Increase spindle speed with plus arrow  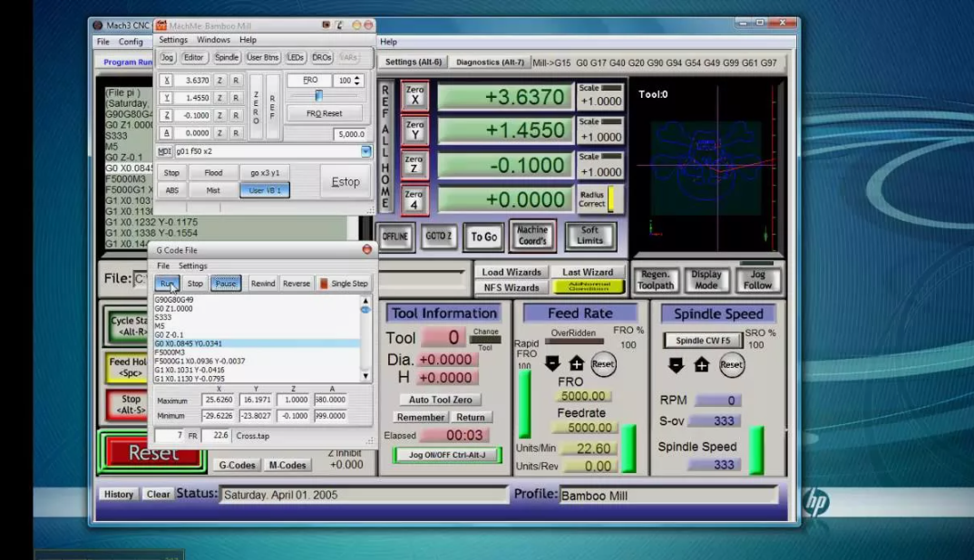[x=701, y=365]
